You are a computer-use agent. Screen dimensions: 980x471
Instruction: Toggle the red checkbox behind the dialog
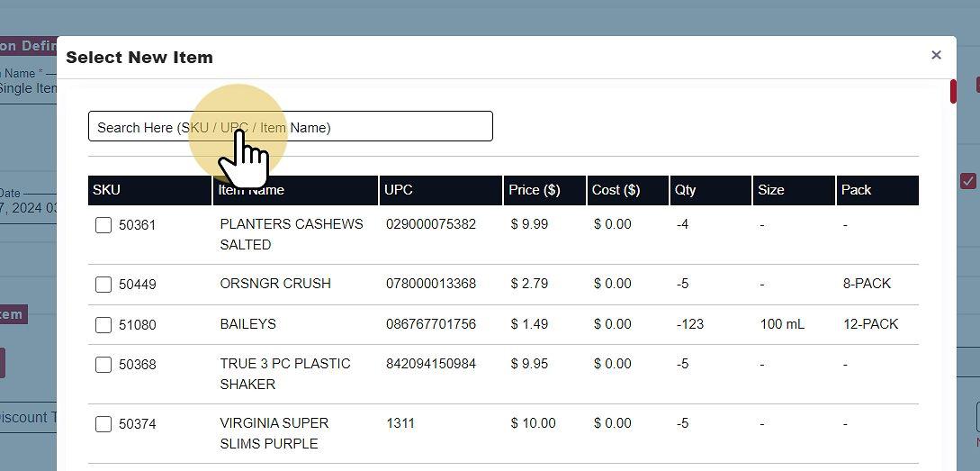click(968, 181)
